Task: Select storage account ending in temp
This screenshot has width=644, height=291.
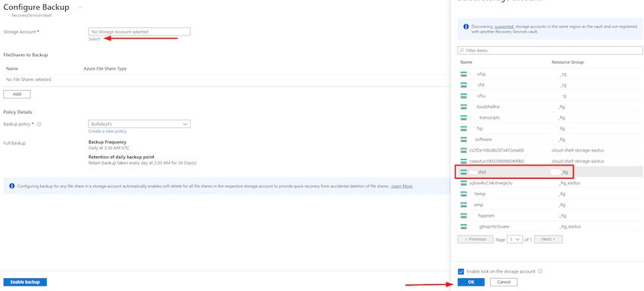Action: pyautogui.click(x=479, y=193)
